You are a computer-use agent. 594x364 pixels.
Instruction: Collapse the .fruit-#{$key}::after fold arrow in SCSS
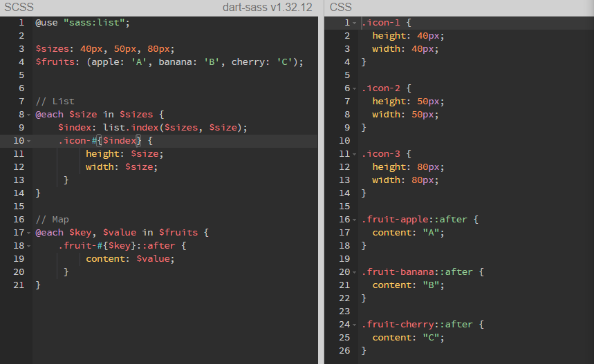[29, 246]
